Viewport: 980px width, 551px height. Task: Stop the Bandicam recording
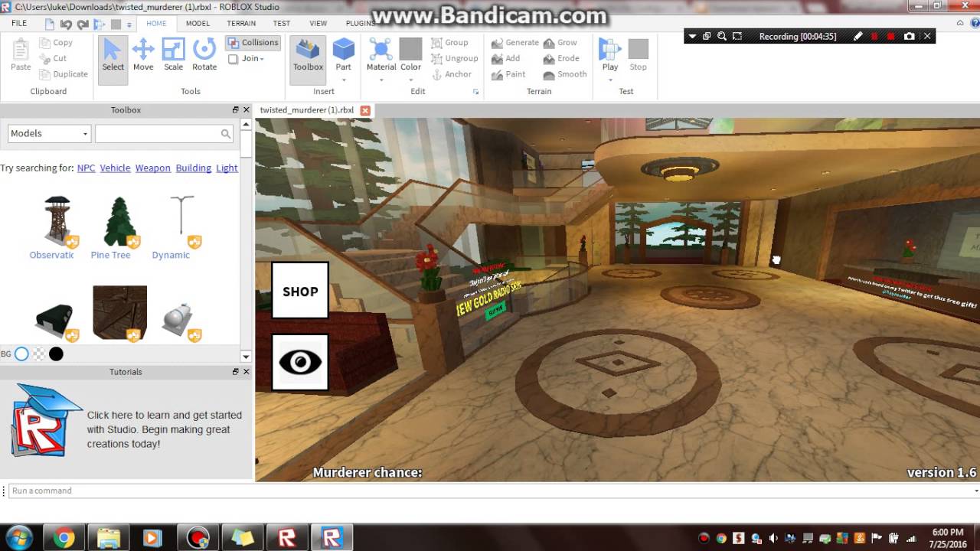point(890,36)
